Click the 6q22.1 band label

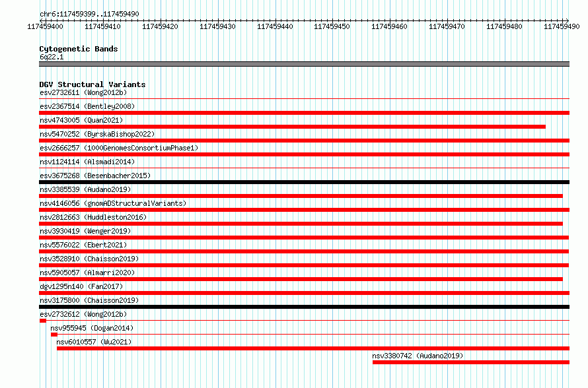[x=52, y=57]
